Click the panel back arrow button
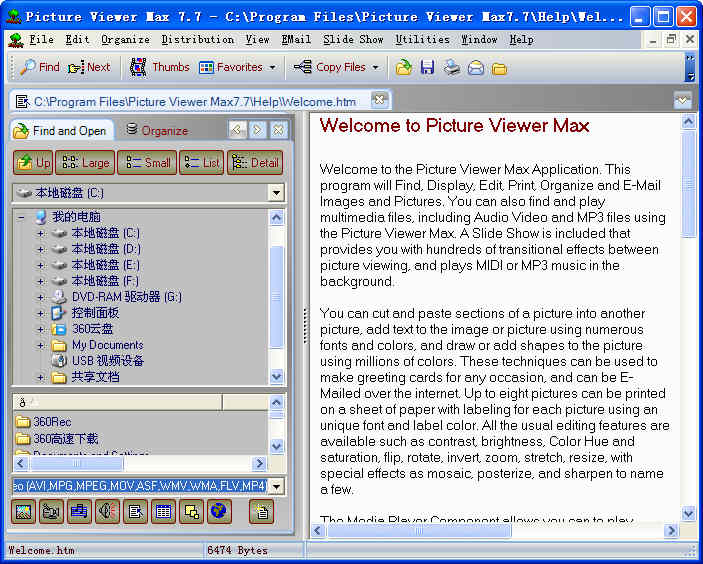 pyautogui.click(x=237, y=130)
